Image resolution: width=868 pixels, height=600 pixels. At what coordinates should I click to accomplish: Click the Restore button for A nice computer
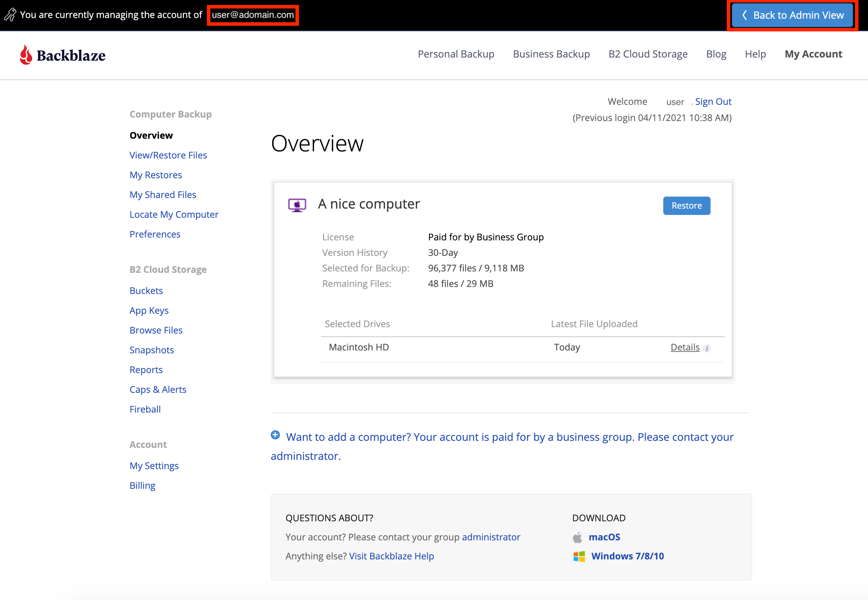[687, 206]
